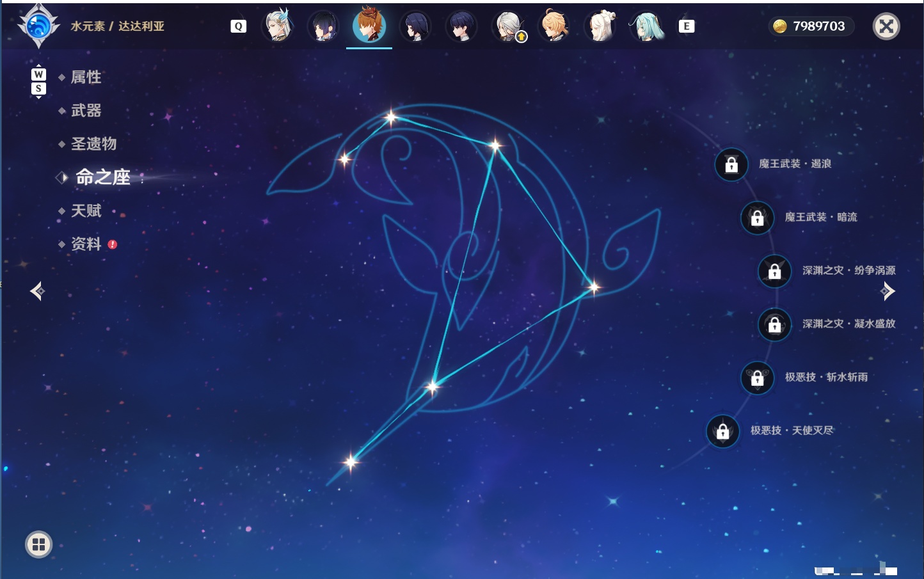
Task: Open the grid menu icon at bottom left
Action: coord(38,544)
